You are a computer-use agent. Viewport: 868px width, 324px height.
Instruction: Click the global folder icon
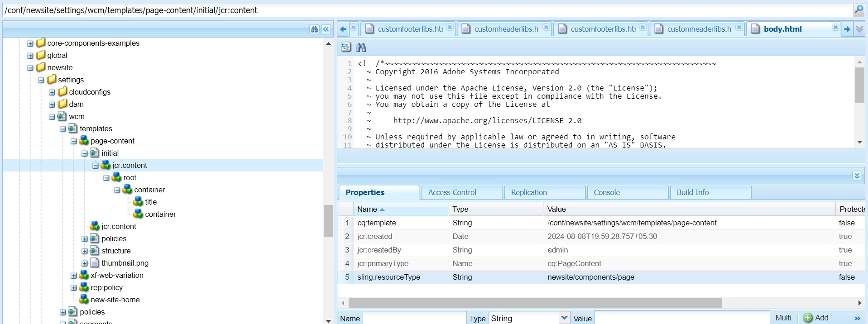point(41,55)
